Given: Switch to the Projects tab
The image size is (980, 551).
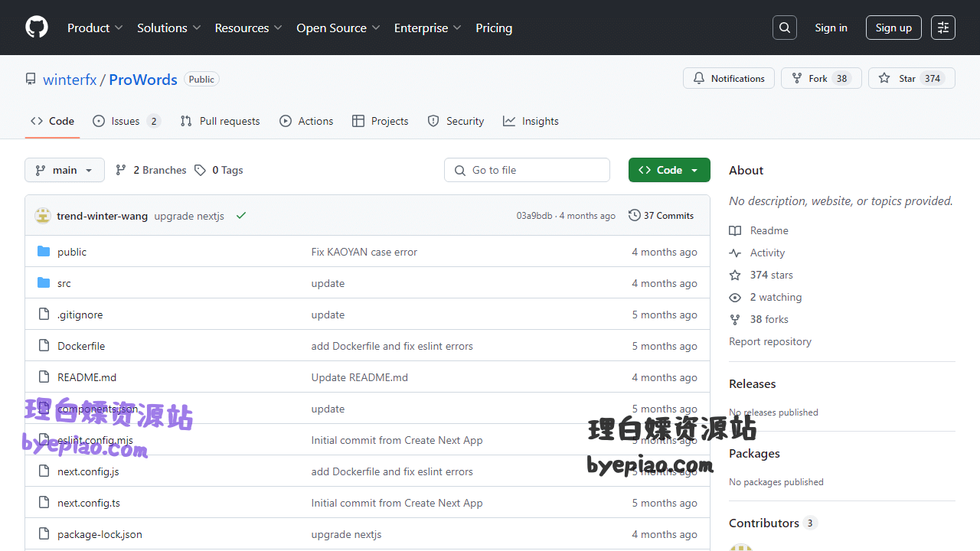Looking at the screenshot, I should [380, 121].
